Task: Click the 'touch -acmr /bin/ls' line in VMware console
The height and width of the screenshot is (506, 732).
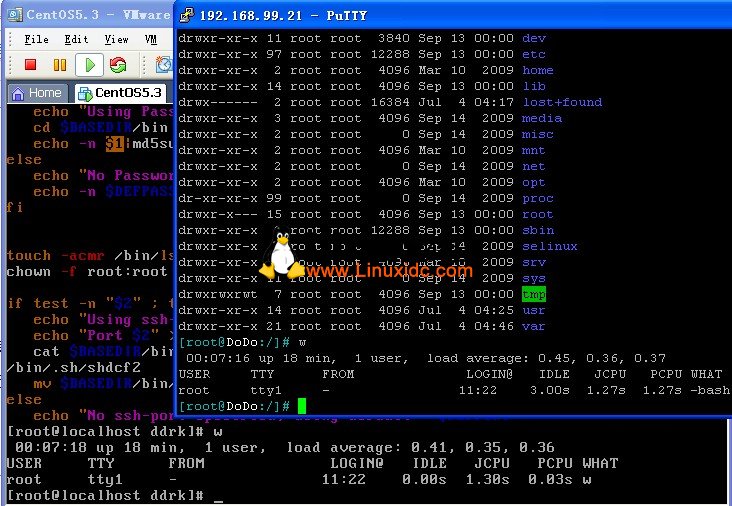Action: click(90, 255)
